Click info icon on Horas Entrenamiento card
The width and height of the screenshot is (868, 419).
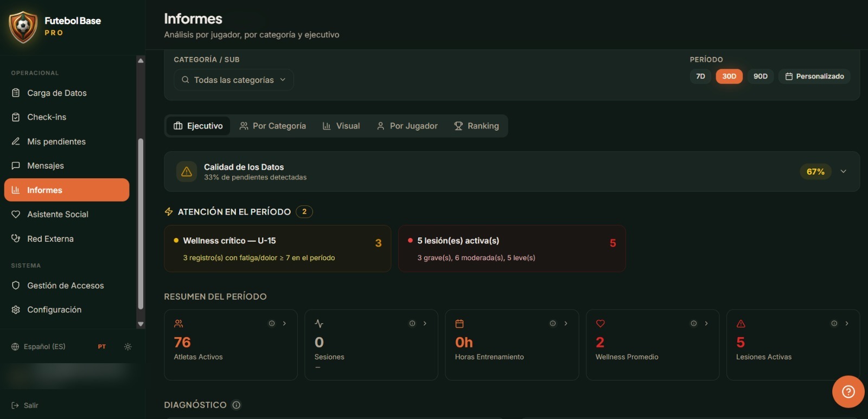click(553, 324)
